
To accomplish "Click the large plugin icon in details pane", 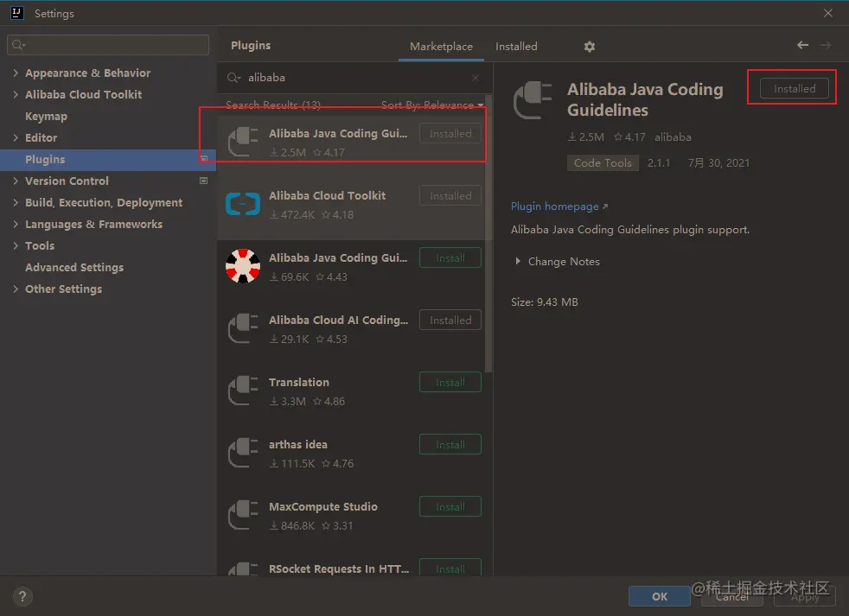I will pos(533,99).
